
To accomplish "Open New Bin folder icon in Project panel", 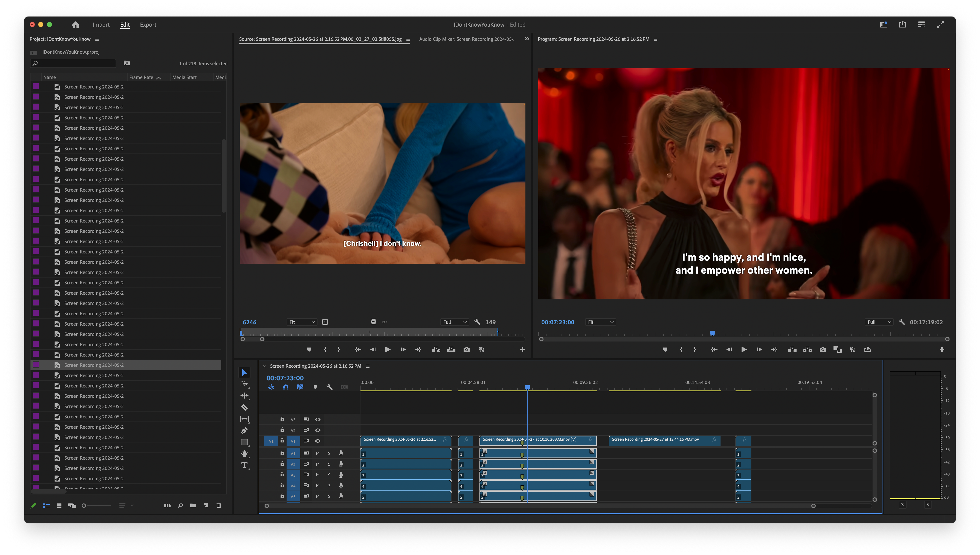I will pyautogui.click(x=193, y=505).
